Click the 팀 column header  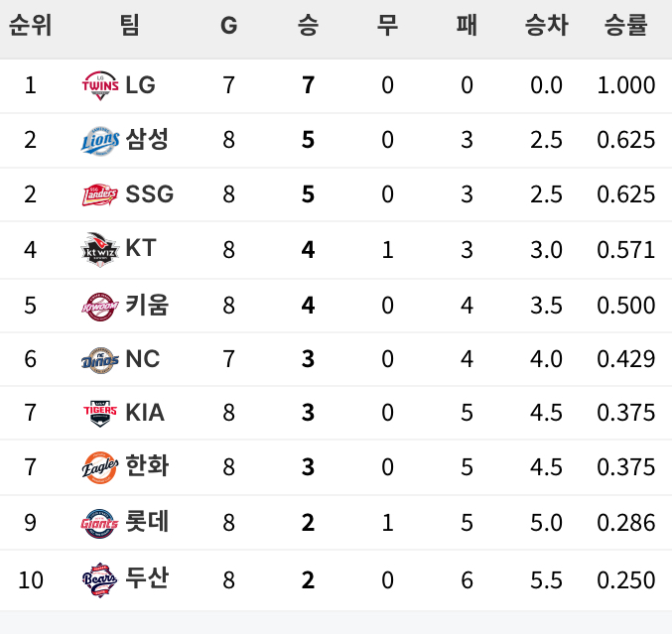tap(129, 25)
